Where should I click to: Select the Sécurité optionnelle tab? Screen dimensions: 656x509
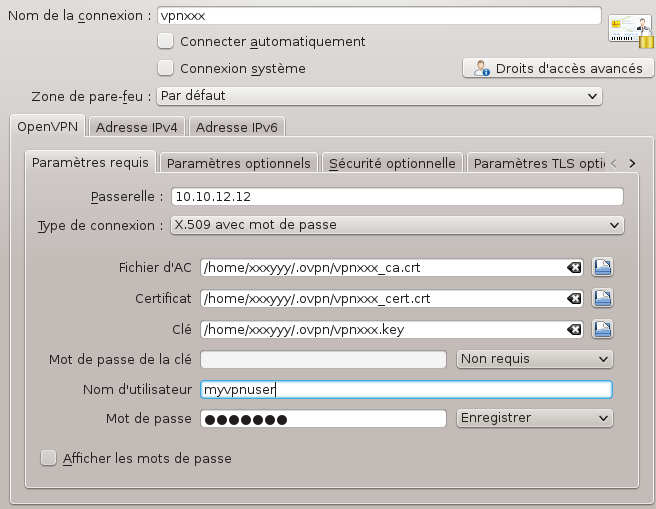click(x=392, y=163)
